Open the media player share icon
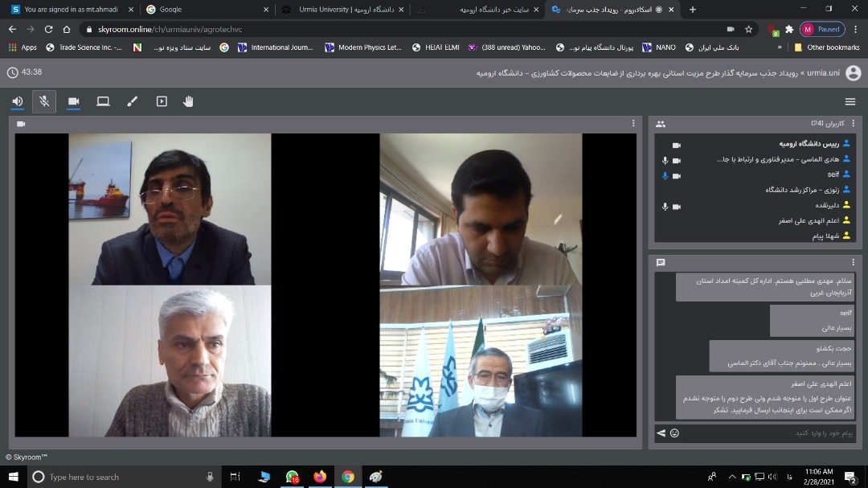 coord(162,101)
